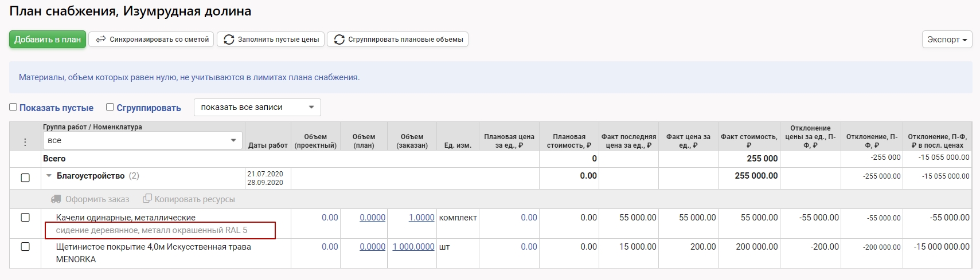Click planned volume 0.0000 in swings row
The image size is (980, 280).
pyautogui.click(x=372, y=218)
